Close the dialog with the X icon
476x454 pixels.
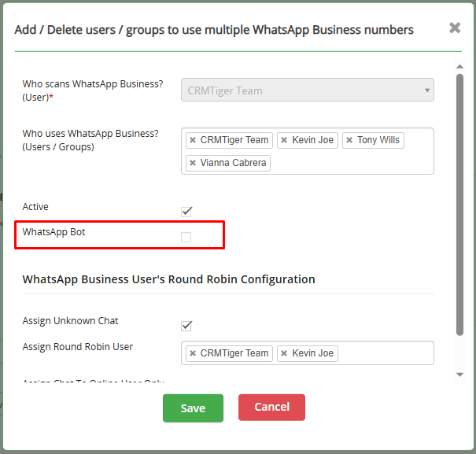(x=455, y=28)
